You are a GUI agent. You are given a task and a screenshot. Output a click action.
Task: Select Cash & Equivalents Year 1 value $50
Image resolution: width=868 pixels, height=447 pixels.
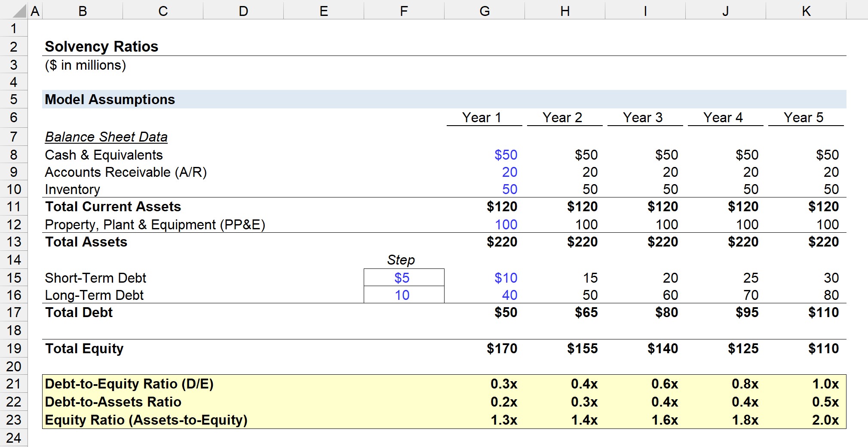click(x=506, y=155)
